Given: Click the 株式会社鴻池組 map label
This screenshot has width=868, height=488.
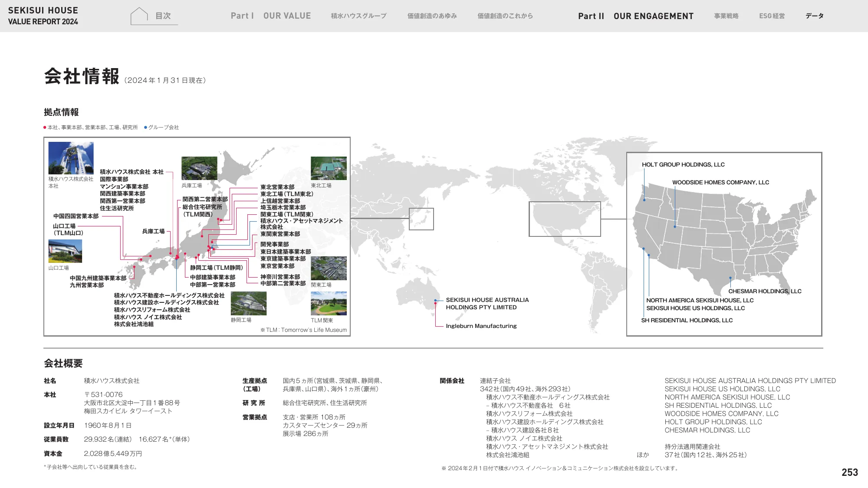Looking at the screenshot, I should pos(134,324).
